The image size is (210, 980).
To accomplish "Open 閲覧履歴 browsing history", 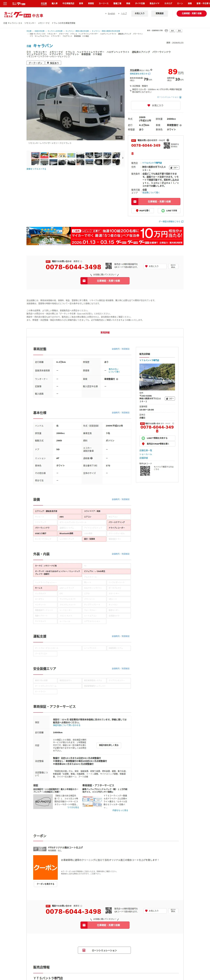I will 159,13.
